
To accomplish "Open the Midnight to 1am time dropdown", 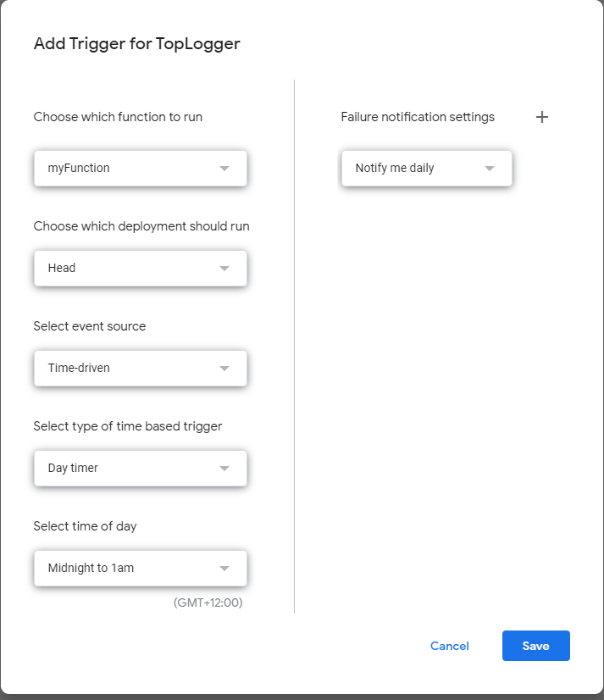I will pos(140,568).
